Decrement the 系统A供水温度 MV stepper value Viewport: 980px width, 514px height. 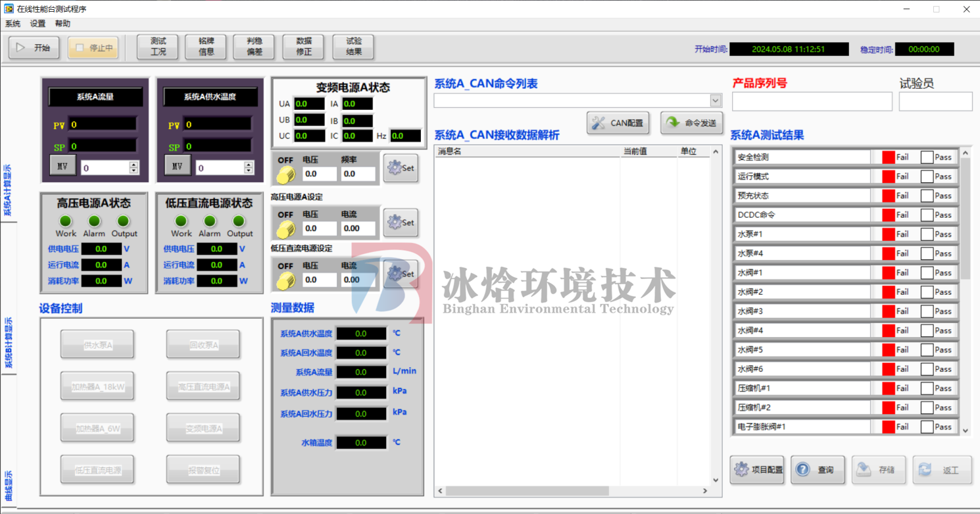[x=249, y=171]
